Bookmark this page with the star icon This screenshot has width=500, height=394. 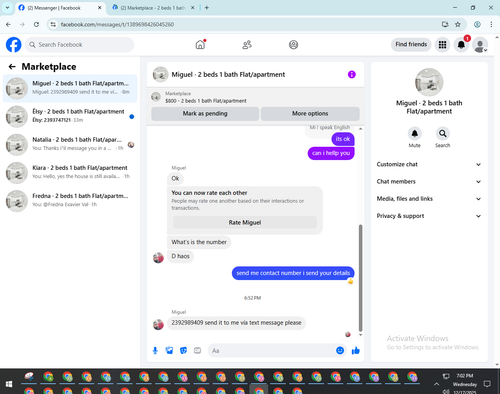458,24
